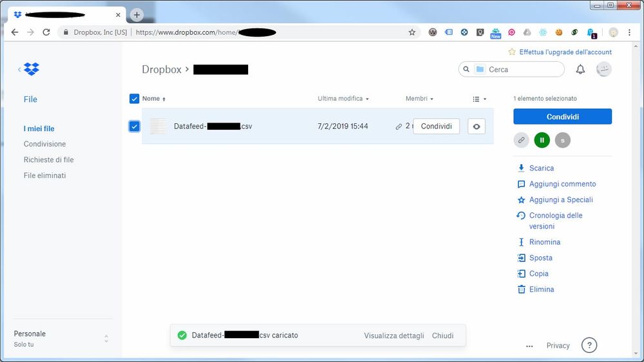
Task: Click the Dropbox breadcrumb
Action: coord(161,70)
